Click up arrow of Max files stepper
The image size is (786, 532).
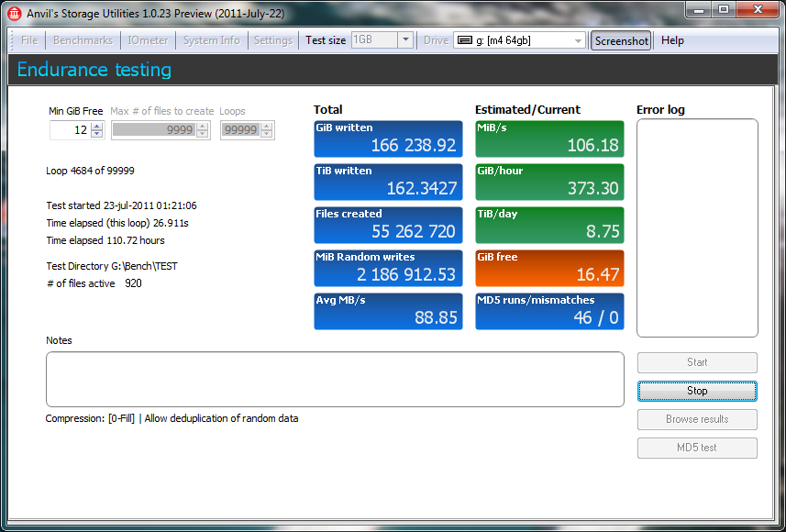(x=202, y=127)
